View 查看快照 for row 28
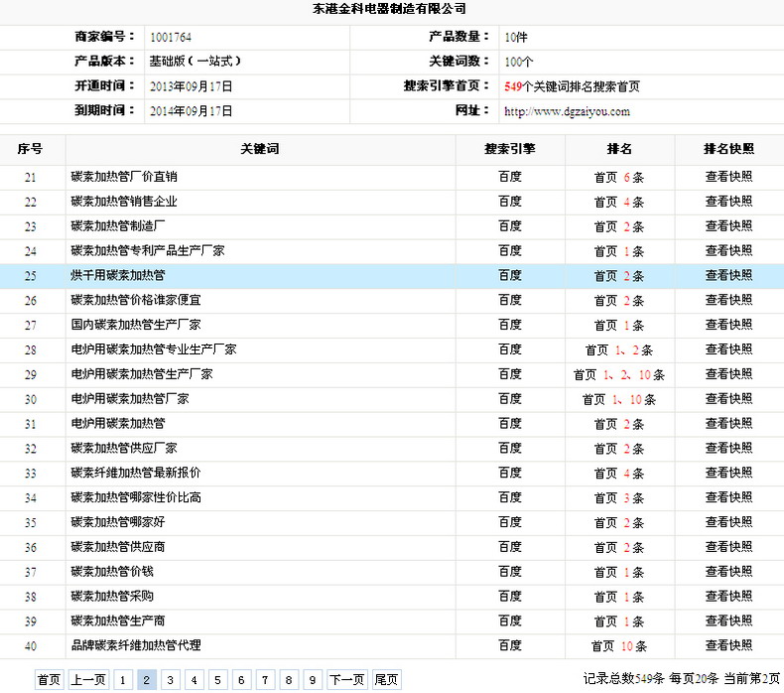 (x=728, y=349)
